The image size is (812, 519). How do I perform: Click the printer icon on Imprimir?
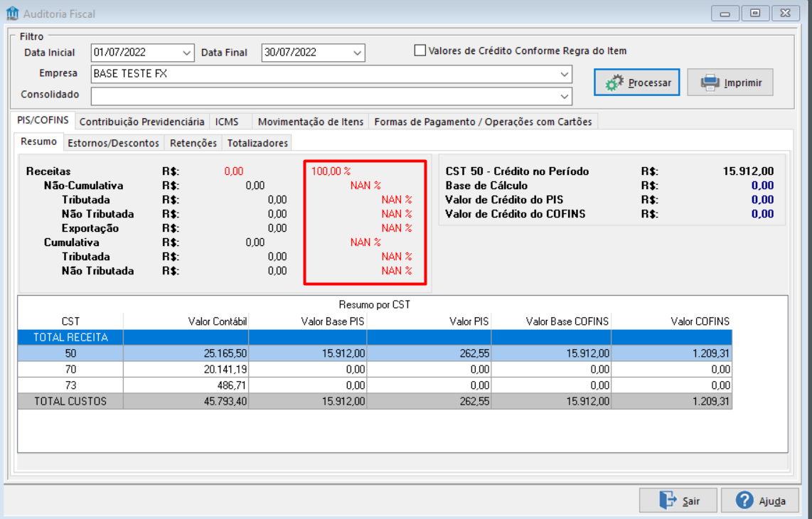pyautogui.click(x=710, y=82)
